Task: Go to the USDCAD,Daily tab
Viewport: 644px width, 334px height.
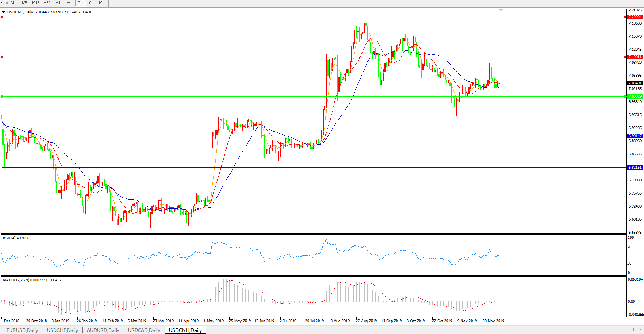Action: 144,330
